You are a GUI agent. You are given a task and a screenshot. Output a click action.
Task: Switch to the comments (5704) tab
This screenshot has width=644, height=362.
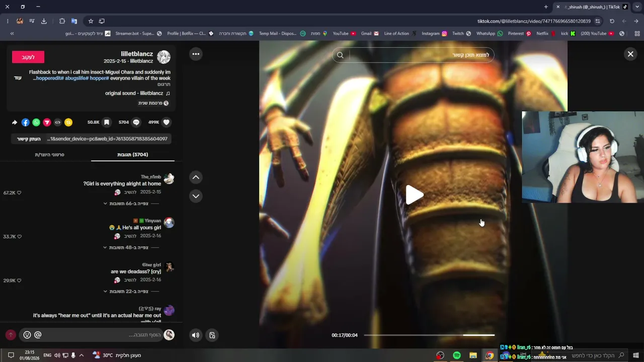pyautogui.click(x=133, y=154)
